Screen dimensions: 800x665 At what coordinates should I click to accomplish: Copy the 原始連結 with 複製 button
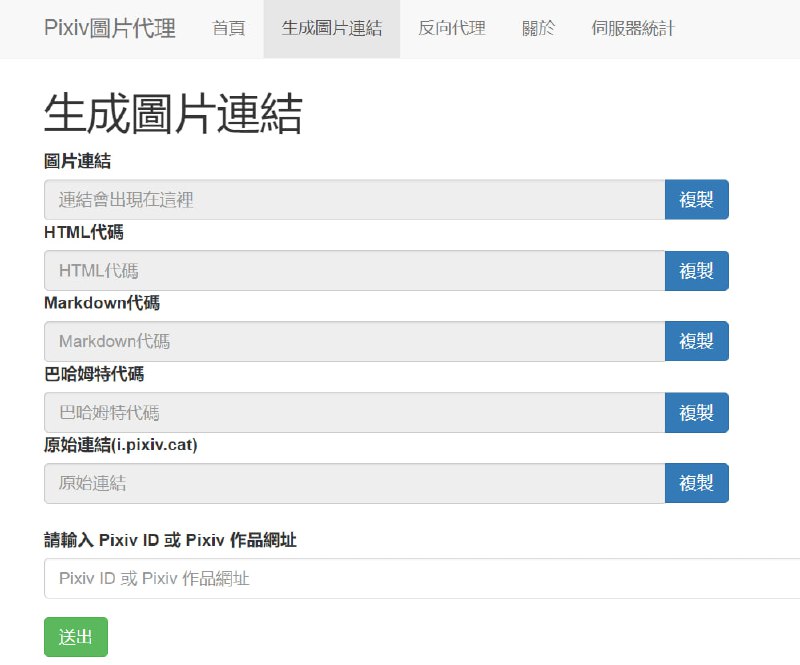click(696, 483)
